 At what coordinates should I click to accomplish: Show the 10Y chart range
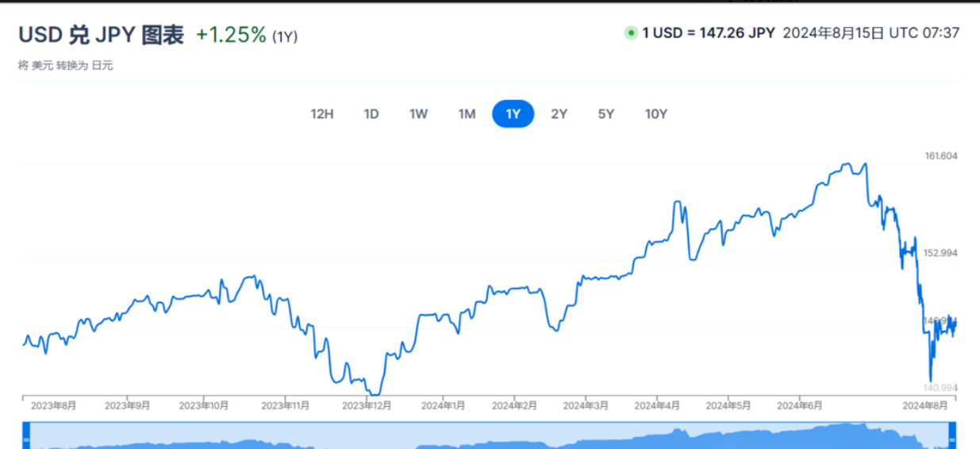(656, 114)
